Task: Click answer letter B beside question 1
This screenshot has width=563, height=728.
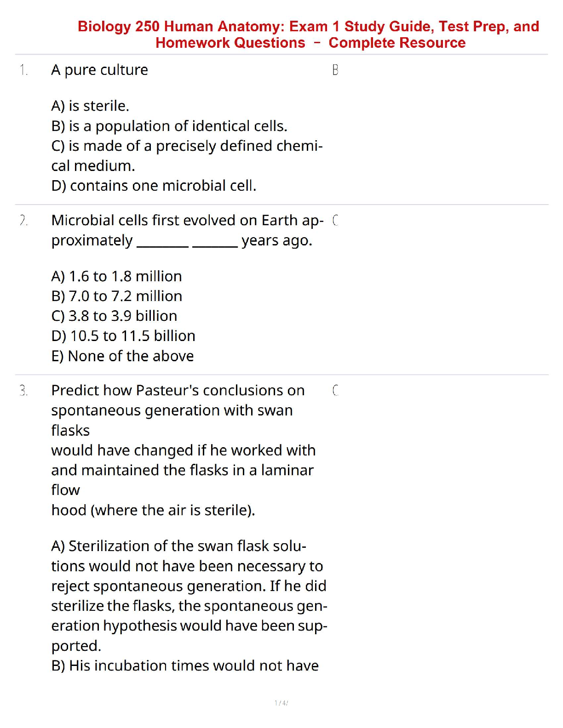Action: 335,70
